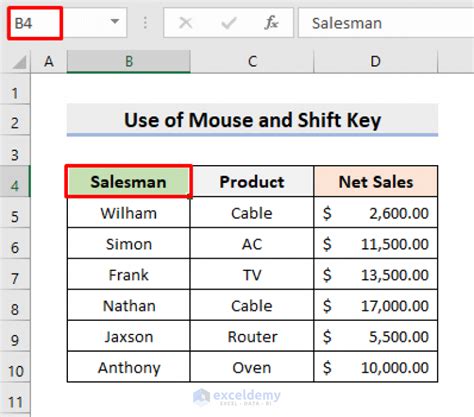Select the Product header cell

pyautogui.click(x=252, y=181)
